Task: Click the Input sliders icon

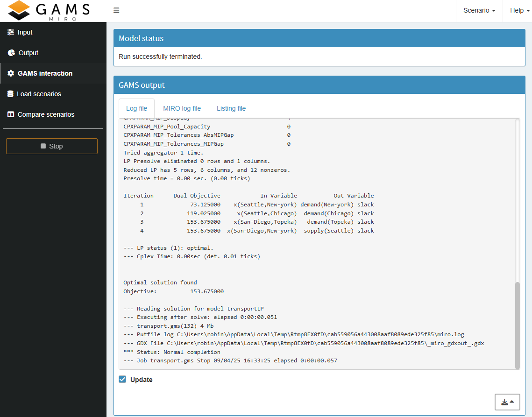Action: tap(11, 32)
